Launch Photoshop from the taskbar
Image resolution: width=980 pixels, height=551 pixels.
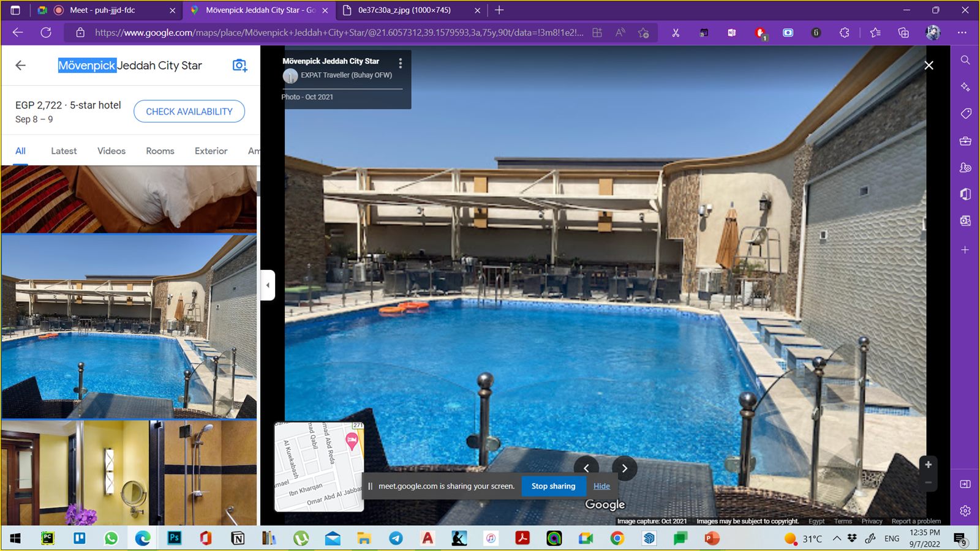click(x=175, y=539)
